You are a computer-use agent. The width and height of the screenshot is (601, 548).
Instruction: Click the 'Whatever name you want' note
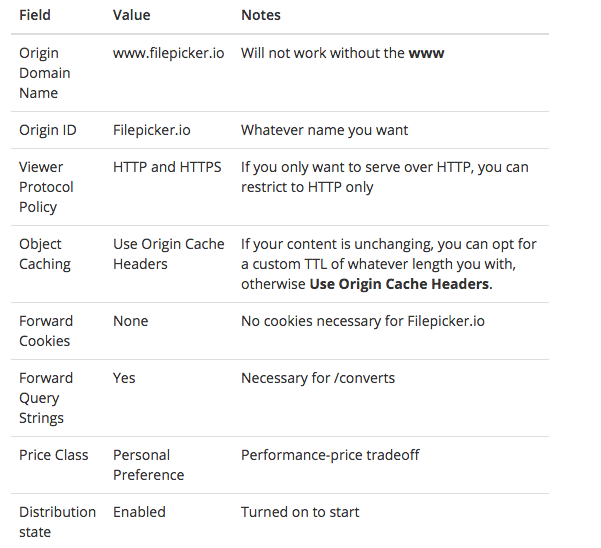(324, 130)
